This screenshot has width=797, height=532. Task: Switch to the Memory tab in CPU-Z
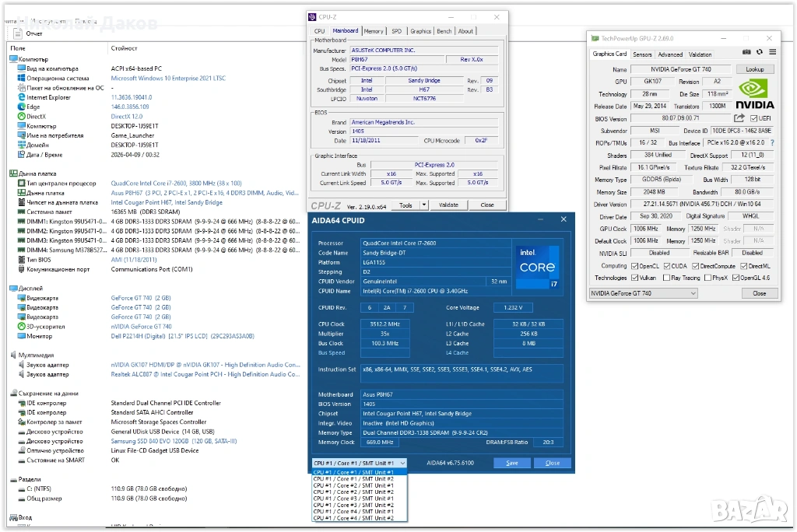(x=374, y=31)
